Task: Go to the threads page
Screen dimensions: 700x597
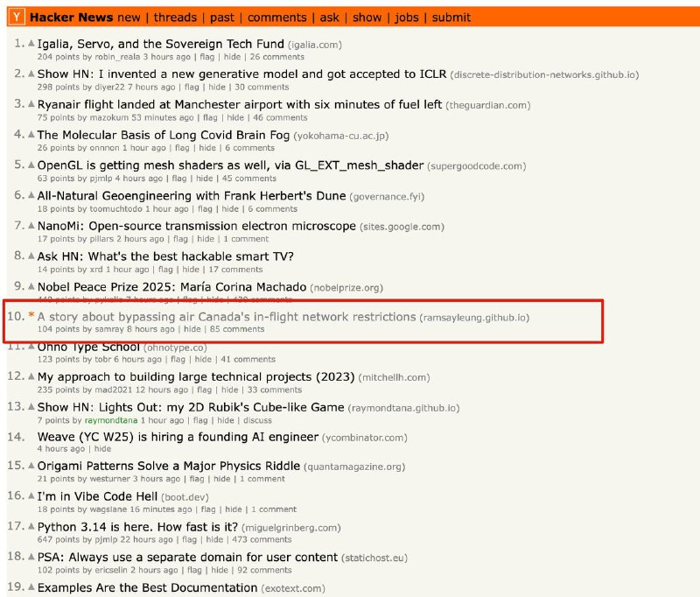Action: (x=175, y=18)
